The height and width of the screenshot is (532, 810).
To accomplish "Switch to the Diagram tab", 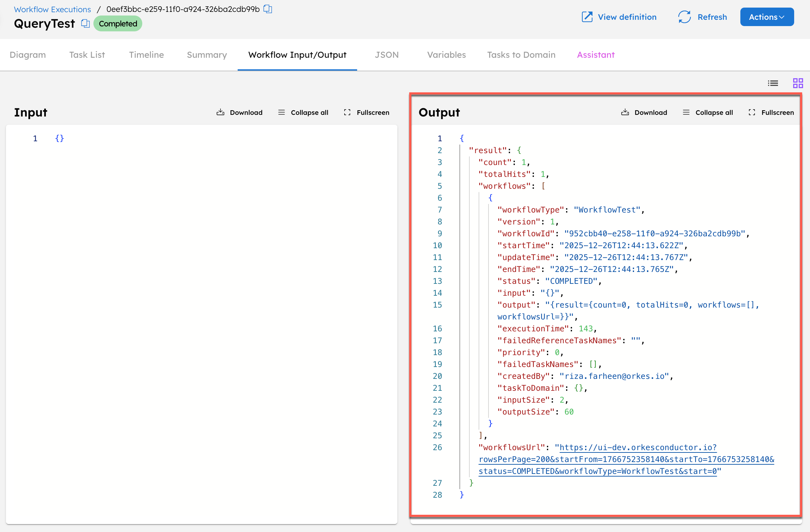I will pos(28,55).
